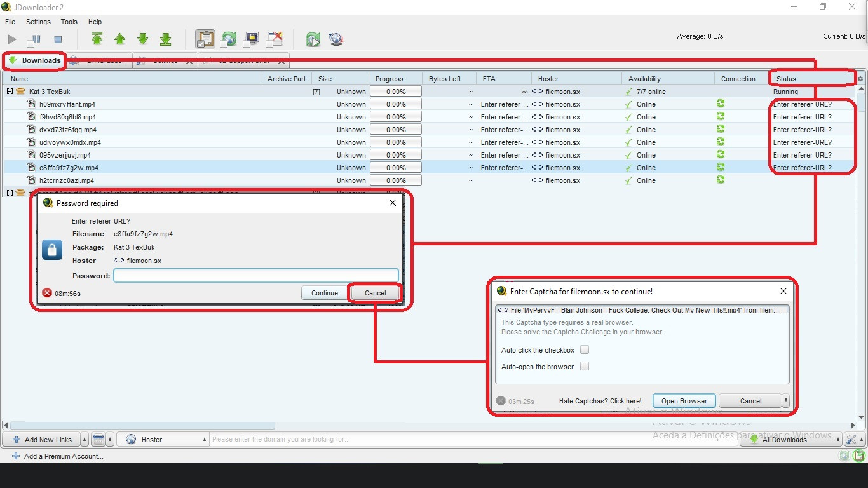Toggle auto reconnect toolbar icon
The image size is (868, 488).
[228, 39]
